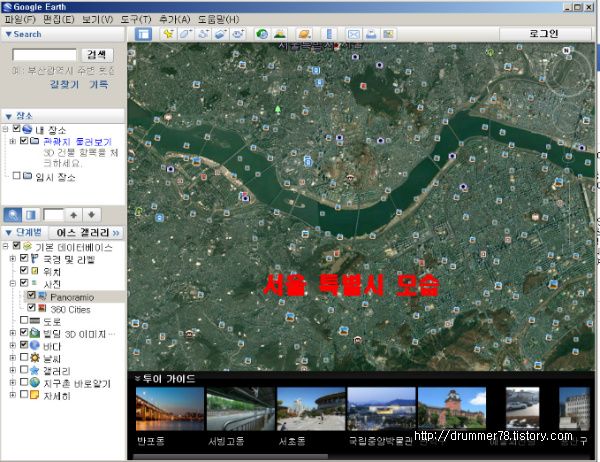Viewport: 600px width, 462px height.
Task: Click the 로그인 sign-in button
Action: click(x=545, y=34)
